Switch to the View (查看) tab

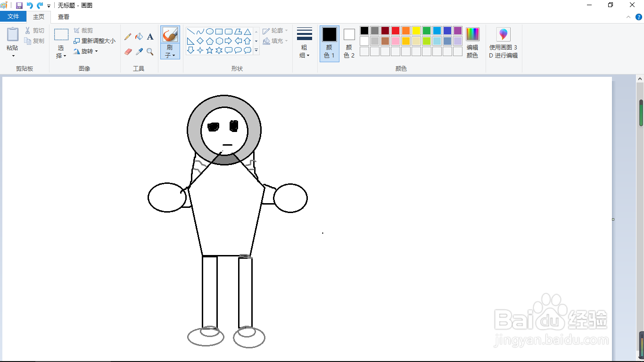64,17
